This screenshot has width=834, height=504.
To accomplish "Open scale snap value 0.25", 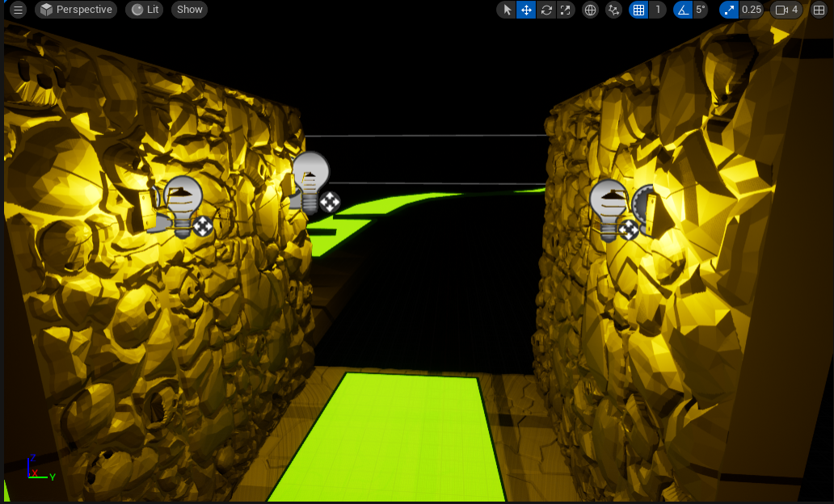I will 752,10.
